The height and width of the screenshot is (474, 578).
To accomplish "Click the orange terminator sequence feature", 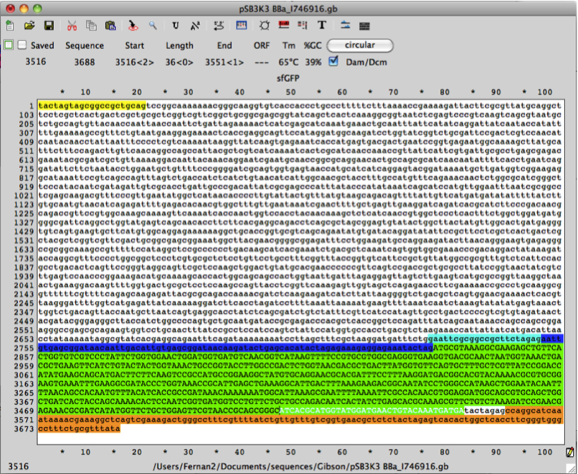I will click(300, 419).
